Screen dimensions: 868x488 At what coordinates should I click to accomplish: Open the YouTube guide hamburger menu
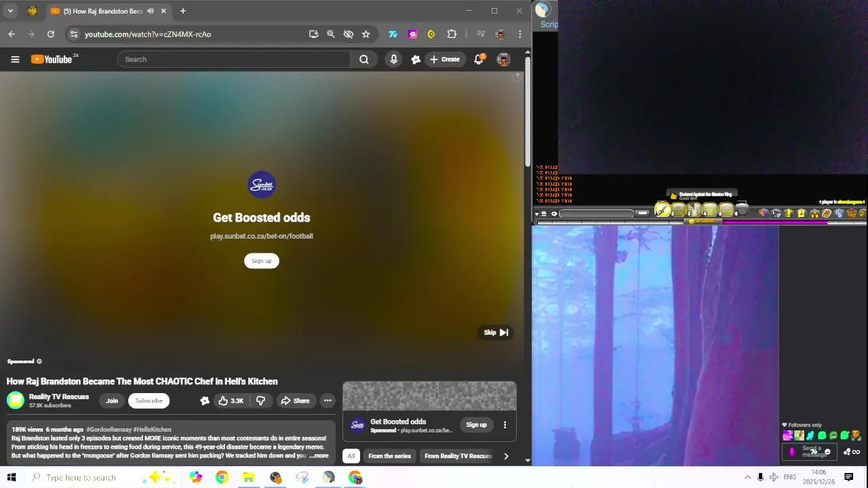(x=15, y=60)
